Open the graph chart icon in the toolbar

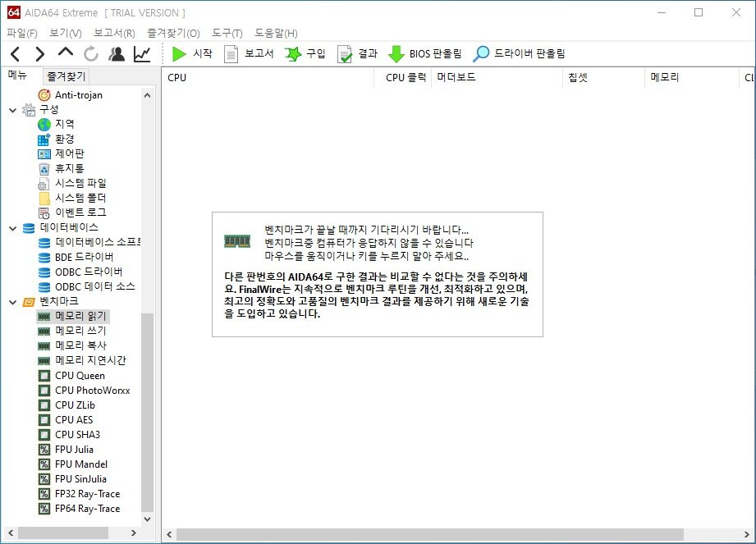(x=142, y=54)
